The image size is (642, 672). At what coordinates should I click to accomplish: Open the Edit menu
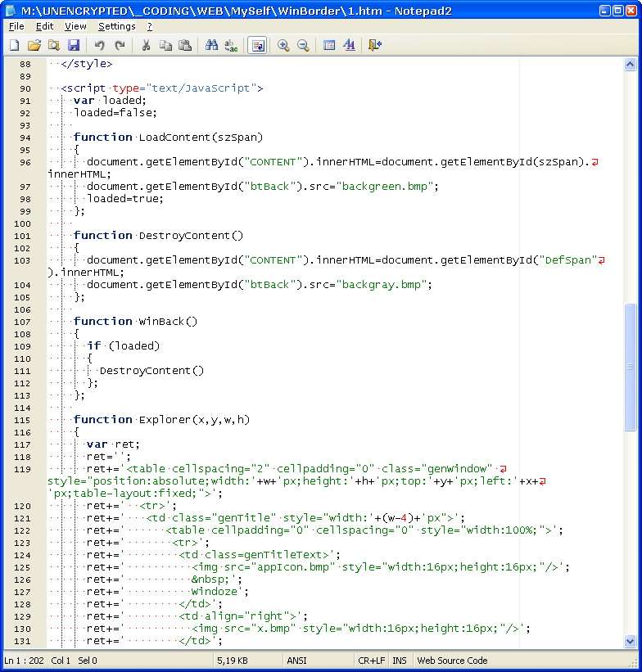point(44,26)
